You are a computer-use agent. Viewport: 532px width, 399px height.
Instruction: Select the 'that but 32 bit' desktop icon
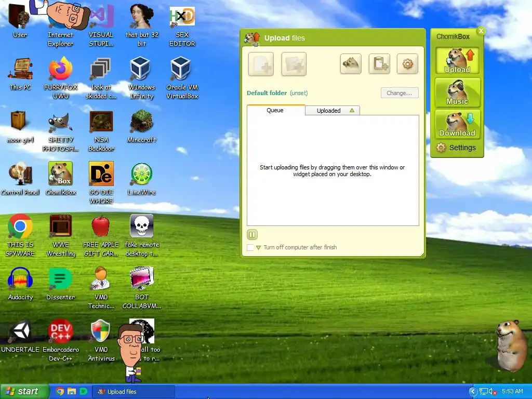pyautogui.click(x=141, y=24)
